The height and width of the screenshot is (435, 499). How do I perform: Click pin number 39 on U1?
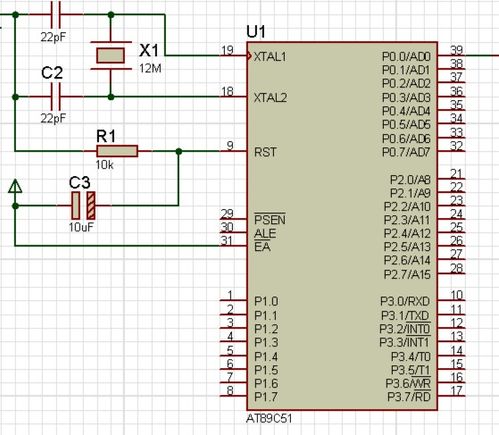(456, 50)
